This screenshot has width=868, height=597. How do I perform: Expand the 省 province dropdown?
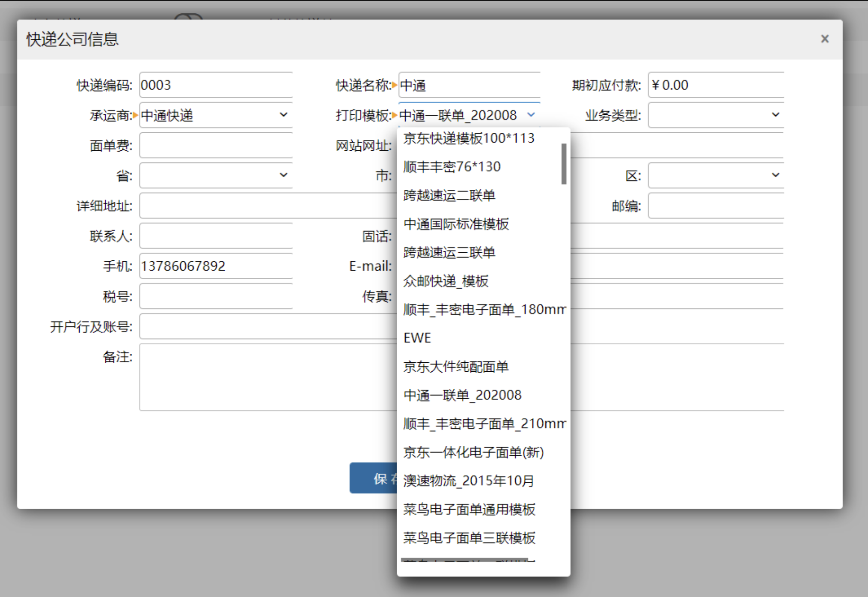283,175
